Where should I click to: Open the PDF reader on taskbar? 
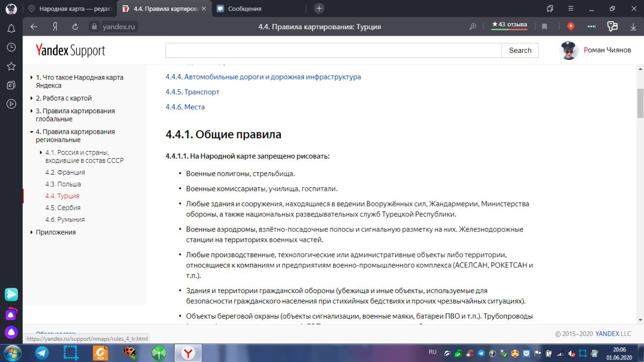coord(101,353)
